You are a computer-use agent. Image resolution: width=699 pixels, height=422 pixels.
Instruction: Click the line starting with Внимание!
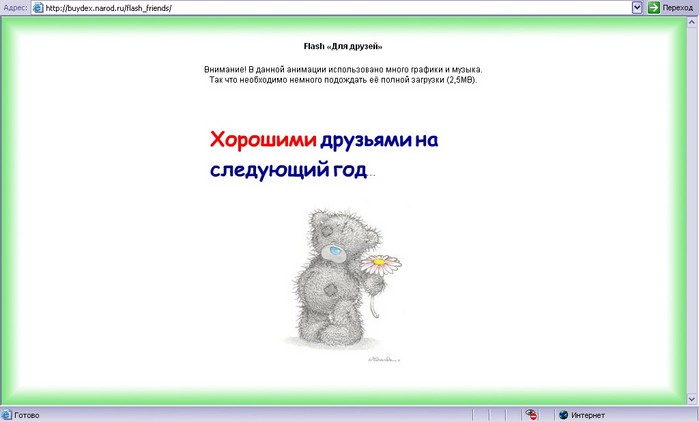[x=343, y=70]
